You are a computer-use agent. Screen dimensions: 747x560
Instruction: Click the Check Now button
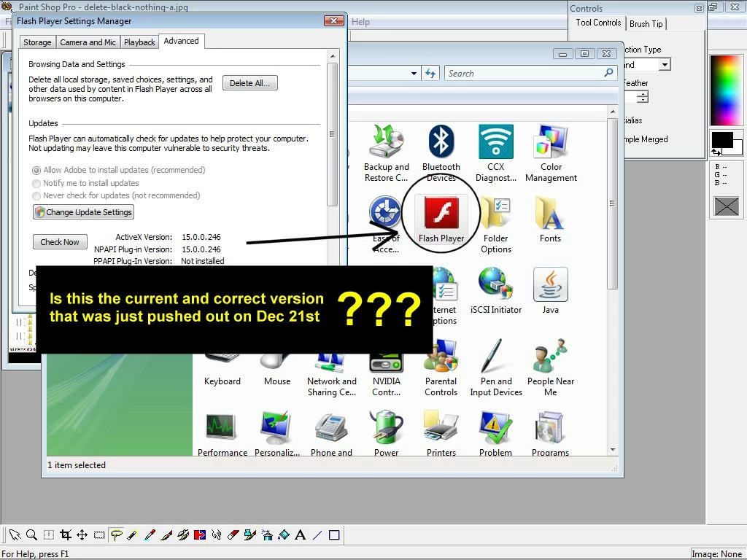coord(60,242)
